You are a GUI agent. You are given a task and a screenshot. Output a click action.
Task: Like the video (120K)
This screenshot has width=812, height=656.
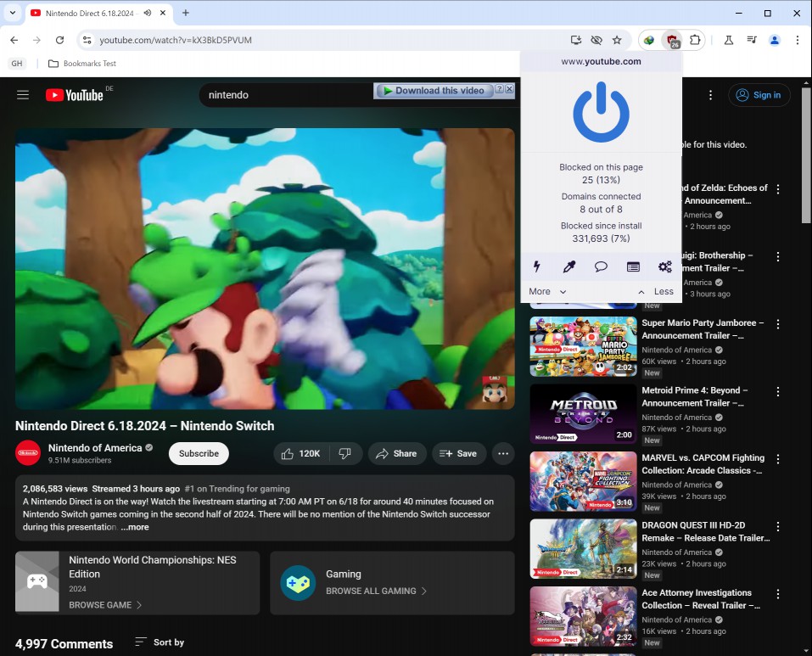click(301, 453)
